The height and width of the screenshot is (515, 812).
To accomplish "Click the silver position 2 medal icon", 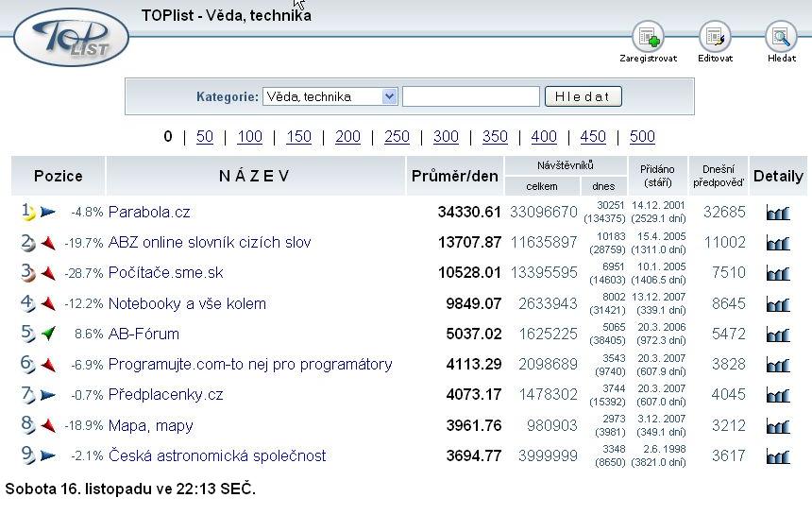I will point(28,243).
